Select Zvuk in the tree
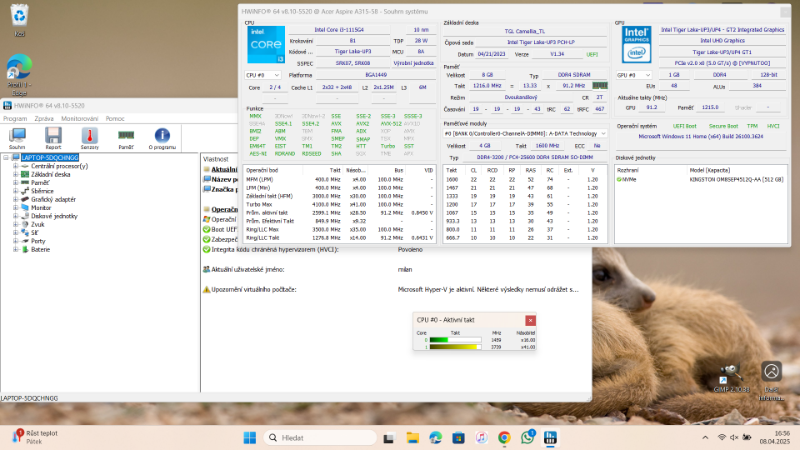The width and height of the screenshot is (800, 450). click(x=38, y=224)
